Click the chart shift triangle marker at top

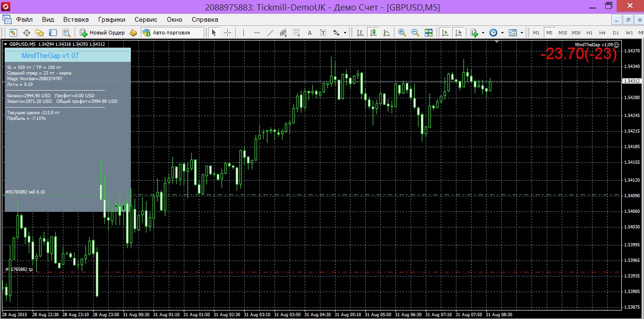click(x=497, y=42)
